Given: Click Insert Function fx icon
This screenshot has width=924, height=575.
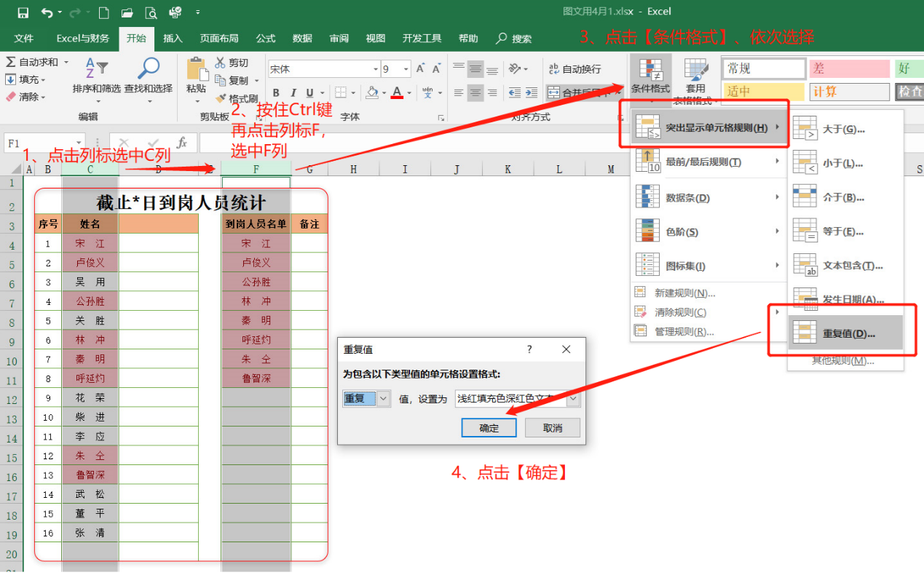Looking at the screenshot, I should pos(182,143).
